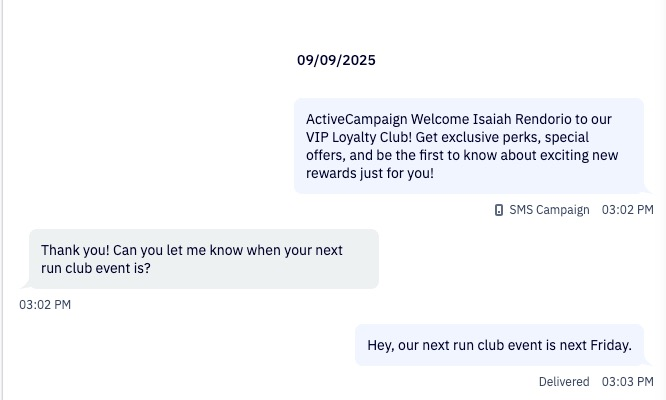The height and width of the screenshot is (400, 666).
Task: Click the 03:03 PM timestamp
Action: pos(627,382)
